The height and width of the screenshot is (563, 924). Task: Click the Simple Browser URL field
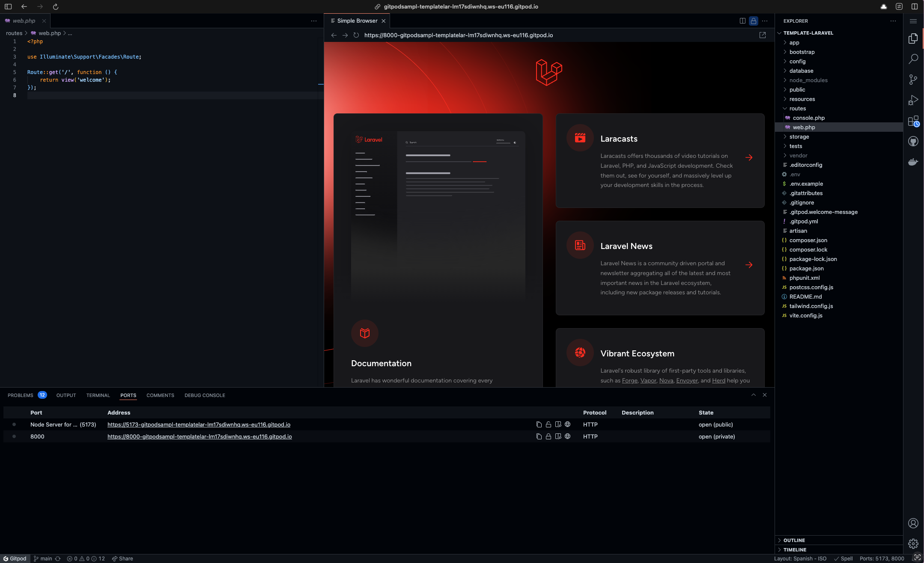click(x=458, y=35)
